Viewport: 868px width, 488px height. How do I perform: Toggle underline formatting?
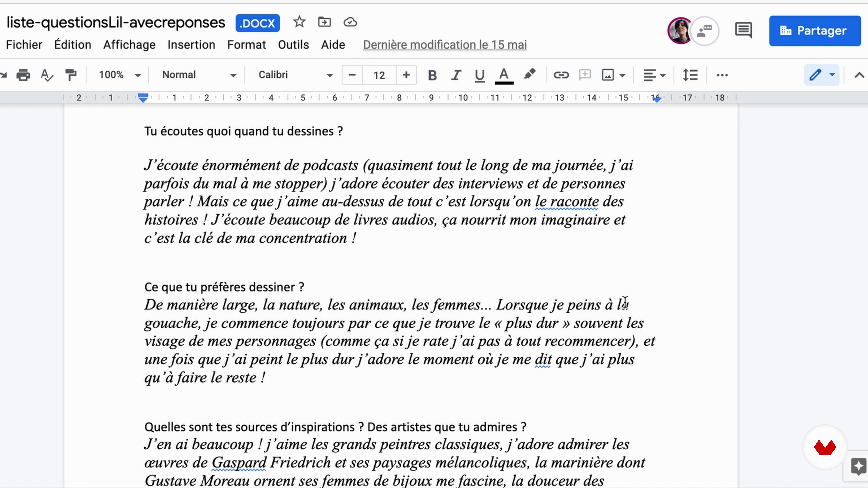tap(479, 75)
